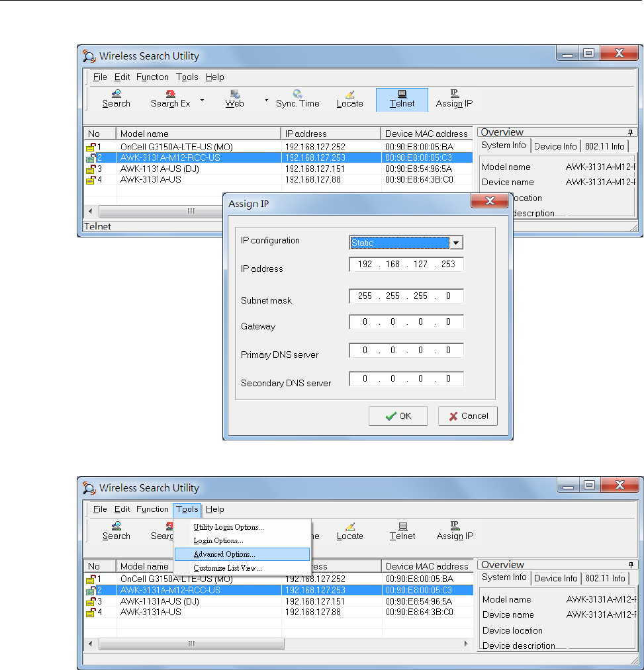Viewport: 644px width, 670px height.
Task: Open Web toolbar icon in upper window
Action: point(234,100)
